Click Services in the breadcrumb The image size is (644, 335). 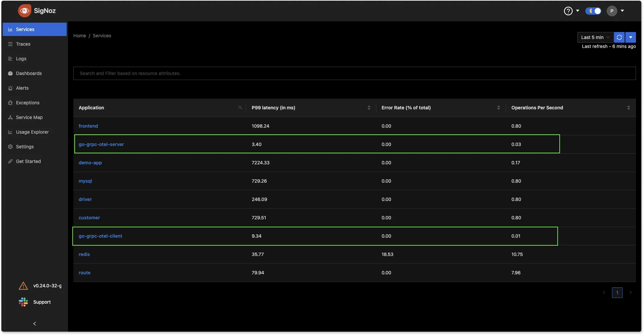102,36
